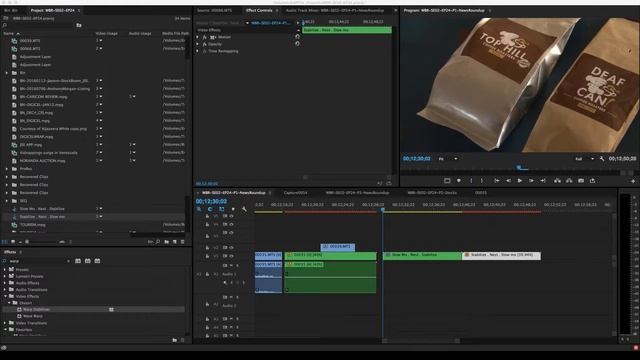Open timeline display settings wrench
The height and width of the screenshot is (360, 640).
[244, 209]
